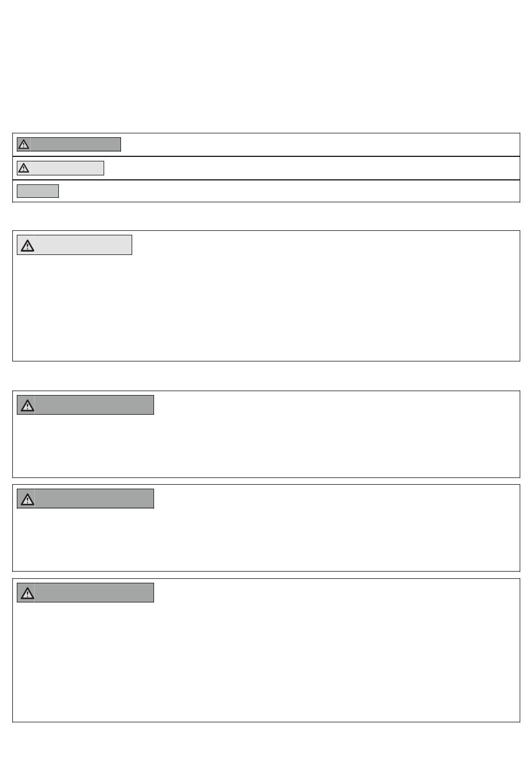The image size is (532, 775).
Task: Click inside the empty body of the middle dark-labeled box
Action: 266,540
